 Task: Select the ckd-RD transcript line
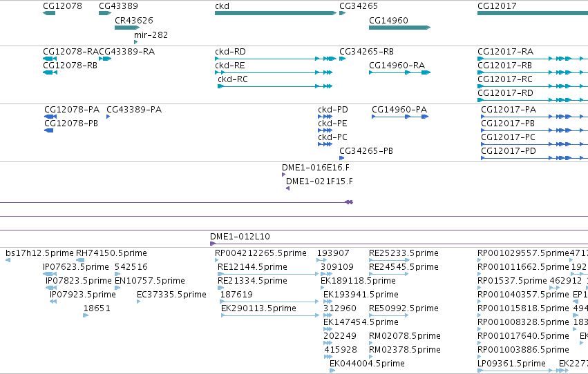click(276, 59)
